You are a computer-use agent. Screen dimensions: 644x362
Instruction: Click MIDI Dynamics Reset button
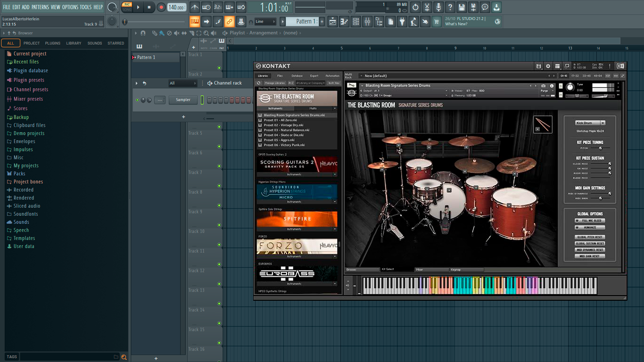click(x=590, y=250)
